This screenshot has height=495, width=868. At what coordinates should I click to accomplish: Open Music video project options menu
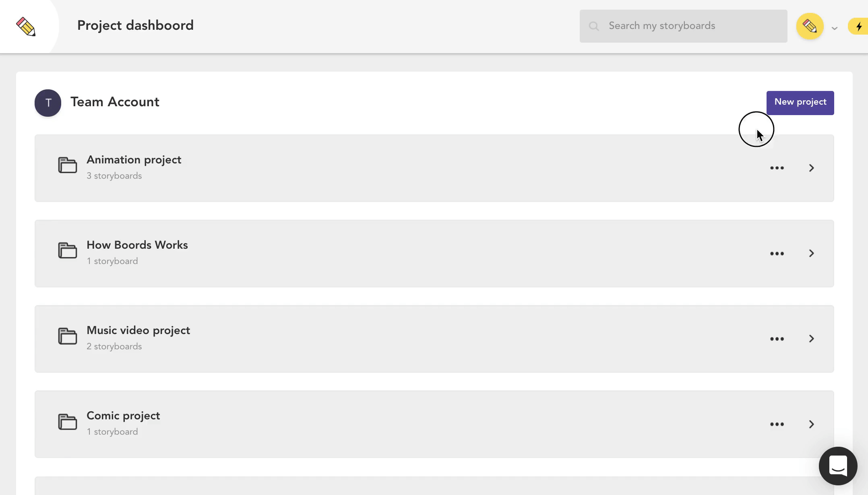coord(777,339)
